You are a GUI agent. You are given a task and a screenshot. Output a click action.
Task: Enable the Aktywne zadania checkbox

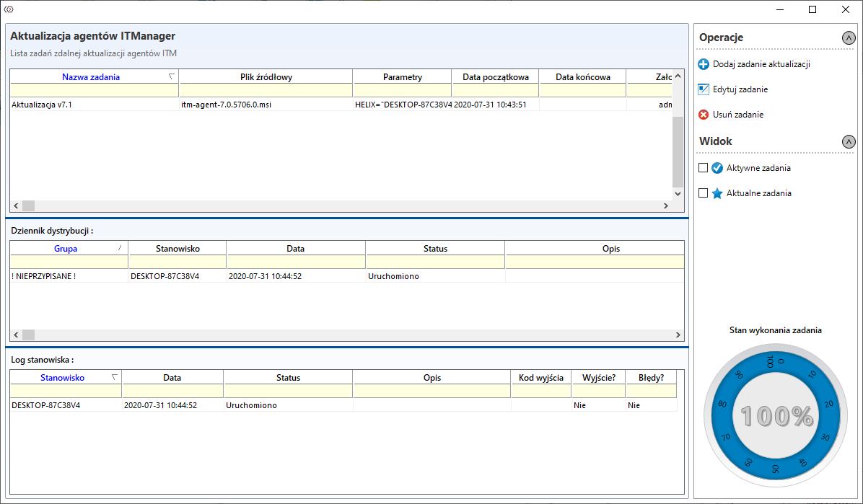(703, 168)
